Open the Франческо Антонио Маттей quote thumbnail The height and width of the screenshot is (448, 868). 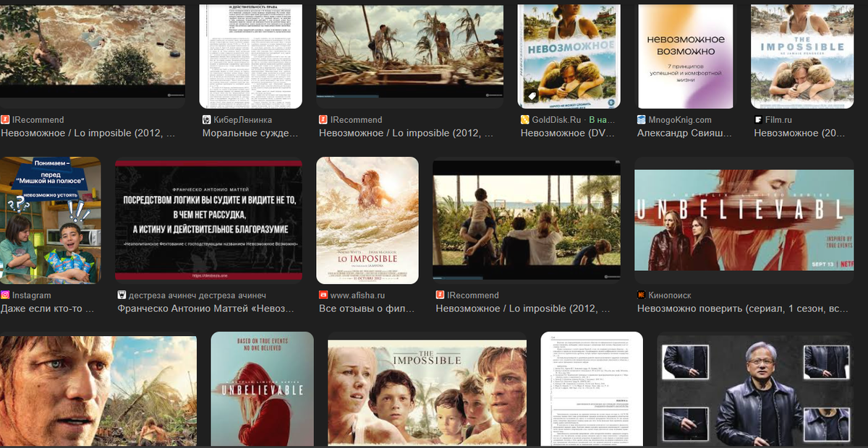click(x=208, y=220)
